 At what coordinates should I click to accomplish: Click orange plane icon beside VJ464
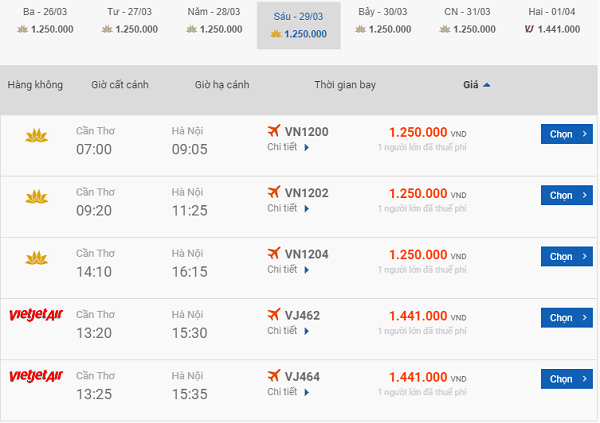(x=273, y=376)
